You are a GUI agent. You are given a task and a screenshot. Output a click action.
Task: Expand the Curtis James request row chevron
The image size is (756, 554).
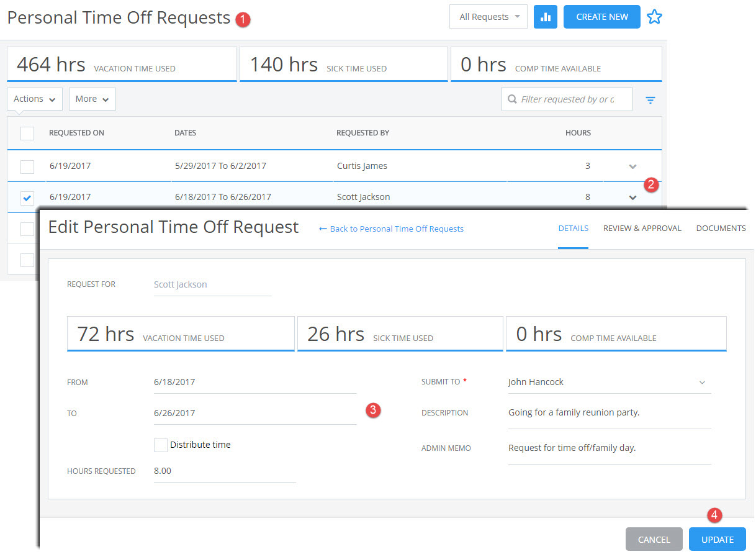[x=632, y=166]
